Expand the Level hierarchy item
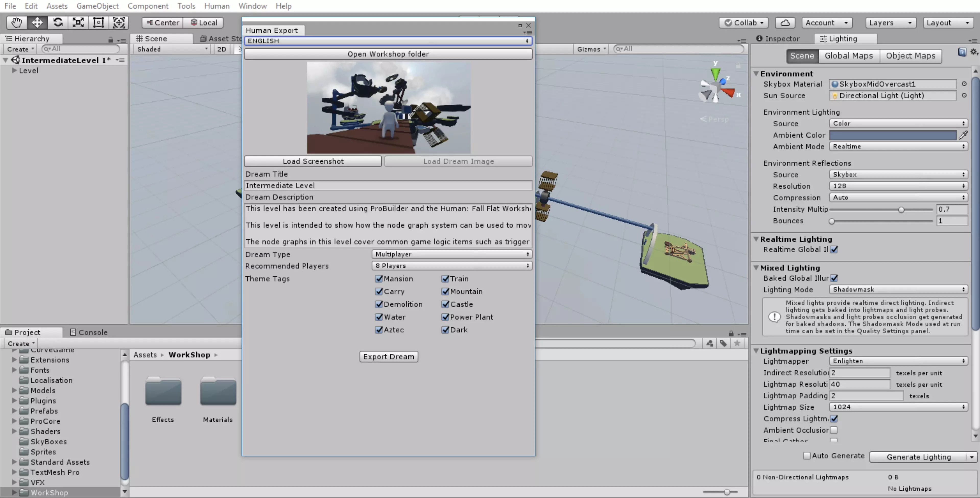The width and height of the screenshot is (980, 498). tap(15, 70)
